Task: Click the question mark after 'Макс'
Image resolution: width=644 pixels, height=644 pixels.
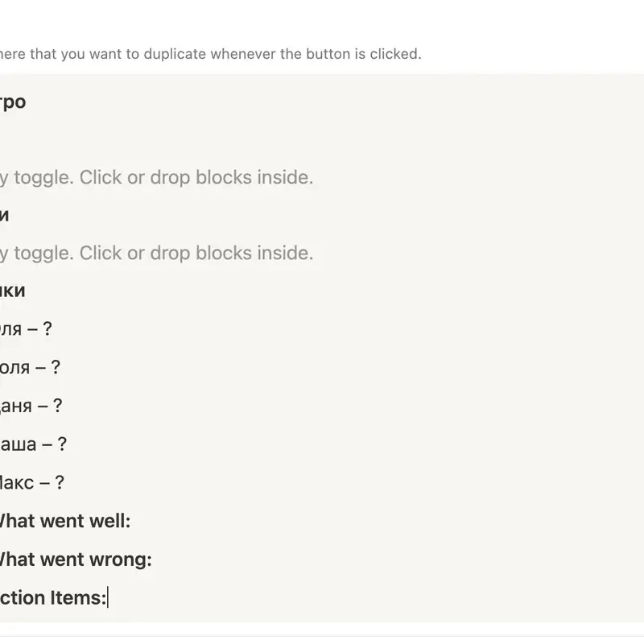Action: click(x=60, y=482)
